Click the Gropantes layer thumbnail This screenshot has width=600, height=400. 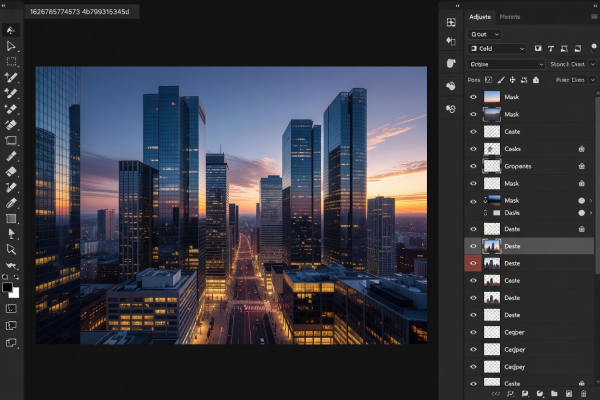pos(492,166)
